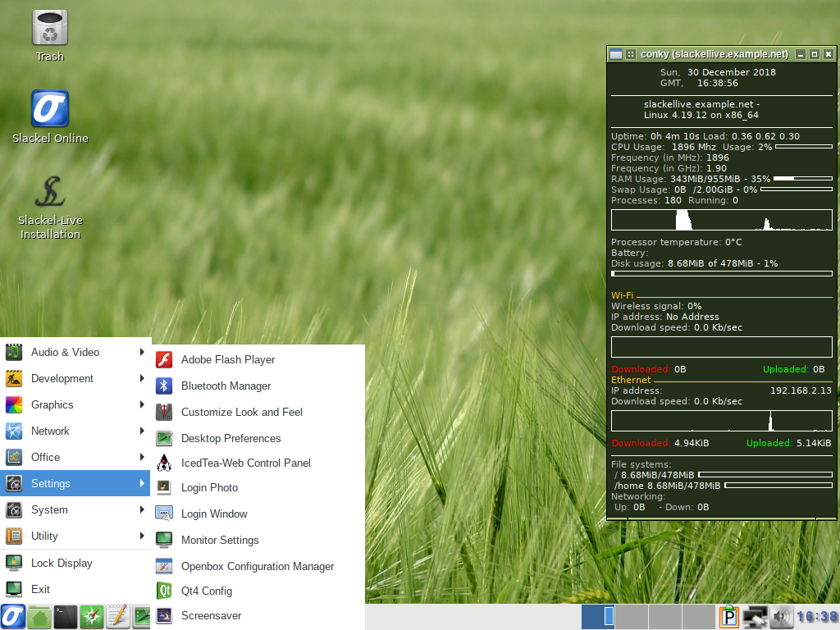840x630 pixels.
Task: Open Qt4 Config from Settings submenu
Action: (258, 591)
